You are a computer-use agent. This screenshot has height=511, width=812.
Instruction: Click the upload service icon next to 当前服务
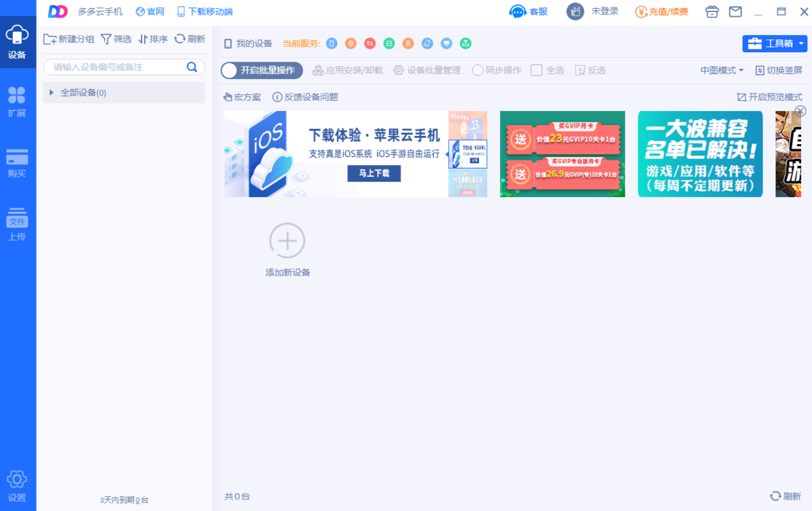[466, 43]
